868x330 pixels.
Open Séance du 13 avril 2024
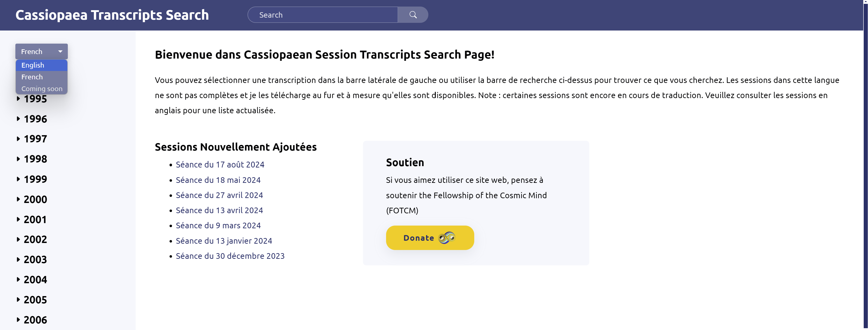[x=219, y=210]
